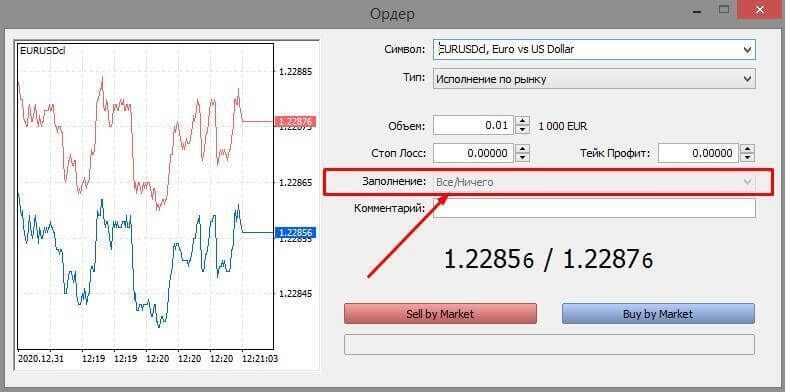
Task: Click the Buy by Market button
Action: pyautogui.click(x=658, y=314)
